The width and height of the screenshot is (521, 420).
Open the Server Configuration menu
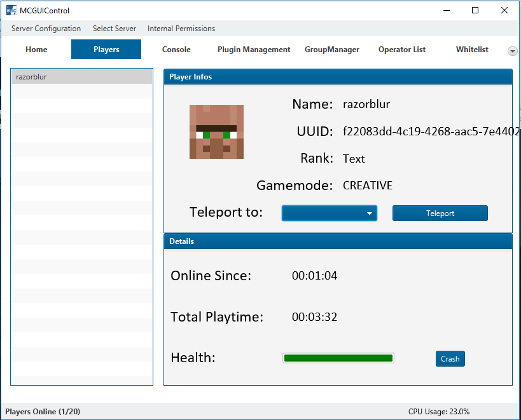point(46,29)
